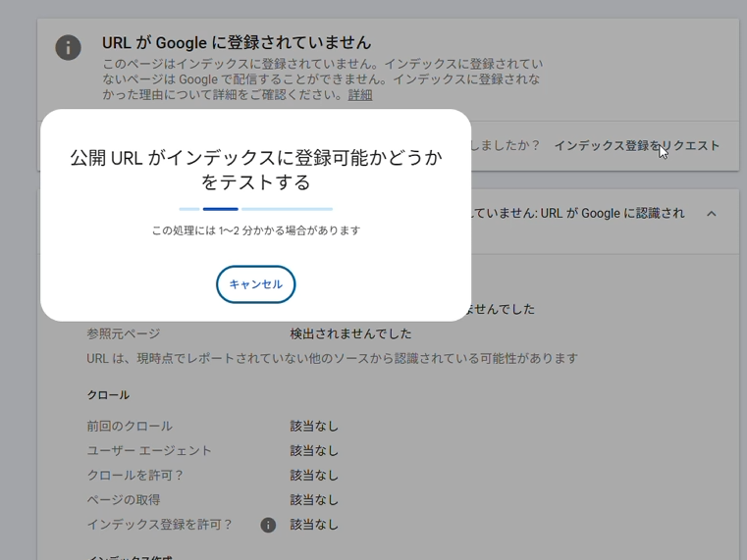
Task: Click the dialog title about testing the public URL
Action: (255, 170)
